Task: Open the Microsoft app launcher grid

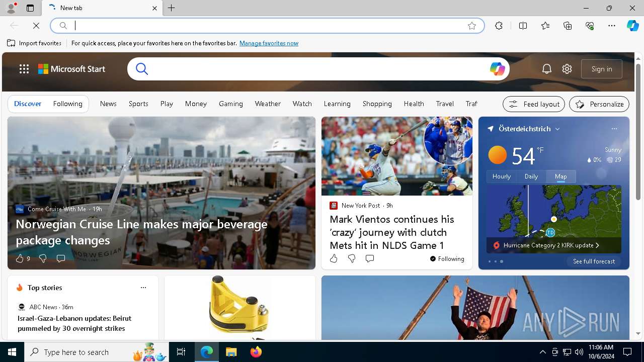Action: pyautogui.click(x=24, y=69)
